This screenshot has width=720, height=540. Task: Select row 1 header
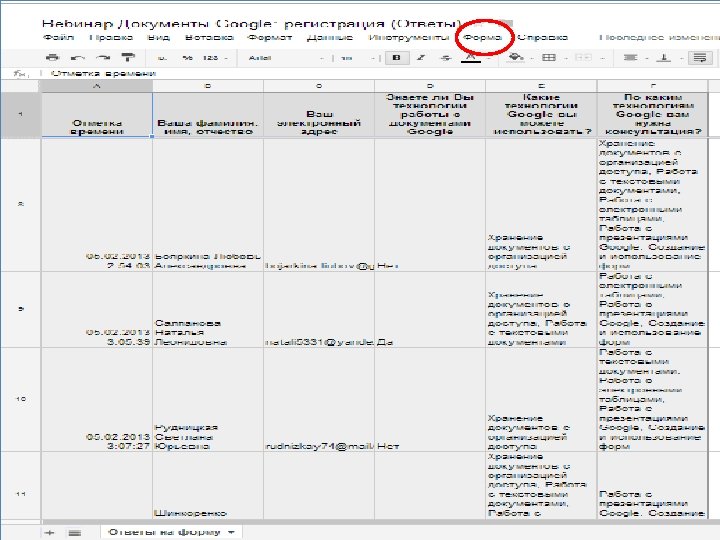(x=21, y=115)
